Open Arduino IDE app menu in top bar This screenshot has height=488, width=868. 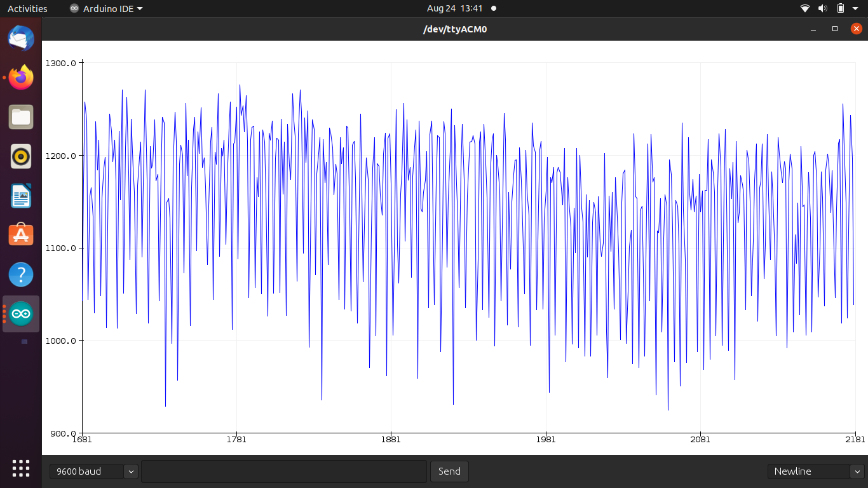[106, 8]
